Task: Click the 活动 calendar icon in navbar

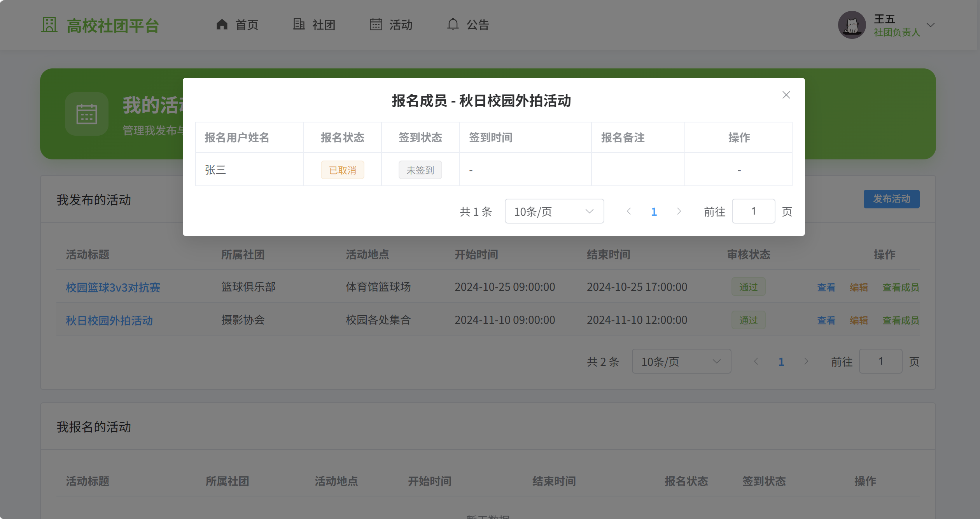Action: [376, 24]
